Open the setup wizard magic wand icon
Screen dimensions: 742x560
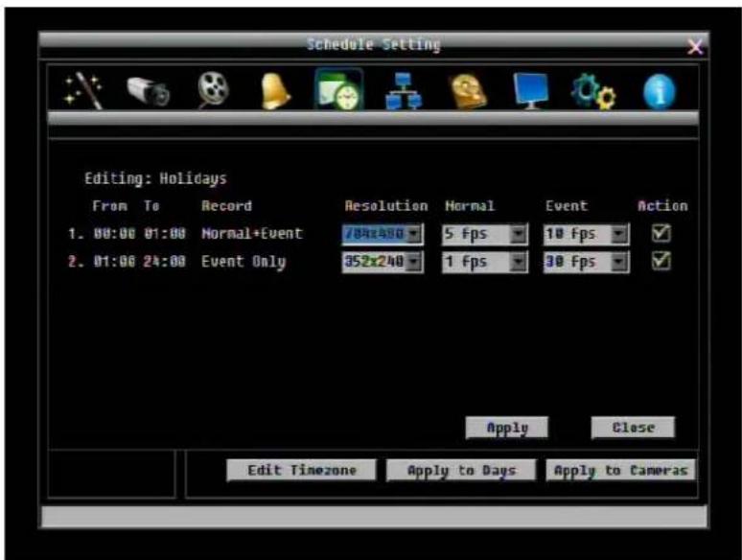[x=83, y=90]
